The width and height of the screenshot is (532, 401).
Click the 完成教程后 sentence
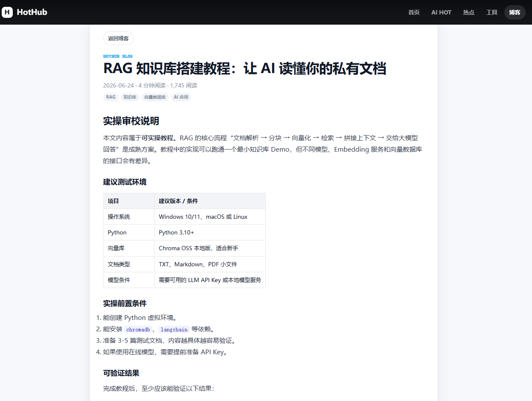pyautogui.click(x=159, y=388)
